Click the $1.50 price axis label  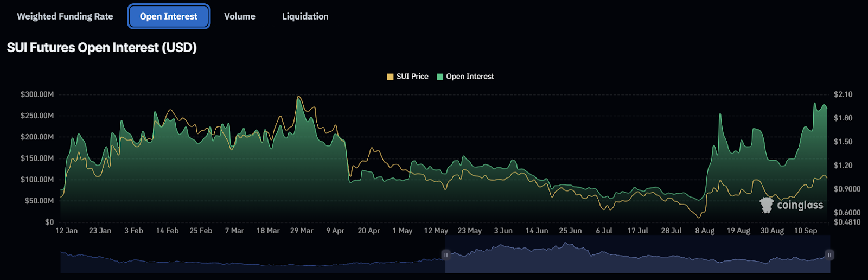click(x=843, y=142)
